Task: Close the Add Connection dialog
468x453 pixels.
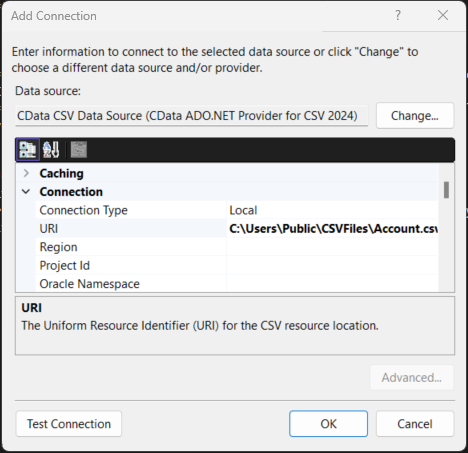Action: click(x=443, y=15)
